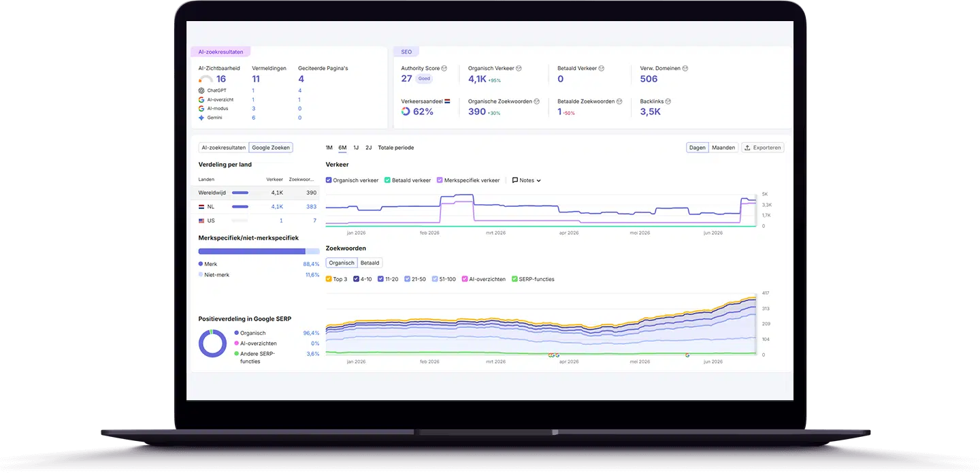Uncheck the Top 3 keywords checkbox
980x473 pixels.
[x=329, y=279]
